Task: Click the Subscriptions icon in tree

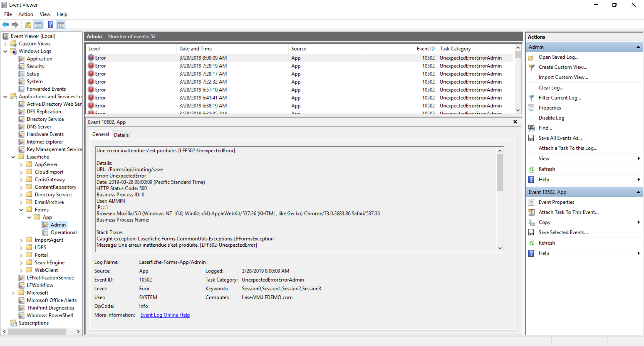Action: pyautogui.click(x=13, y=323)
